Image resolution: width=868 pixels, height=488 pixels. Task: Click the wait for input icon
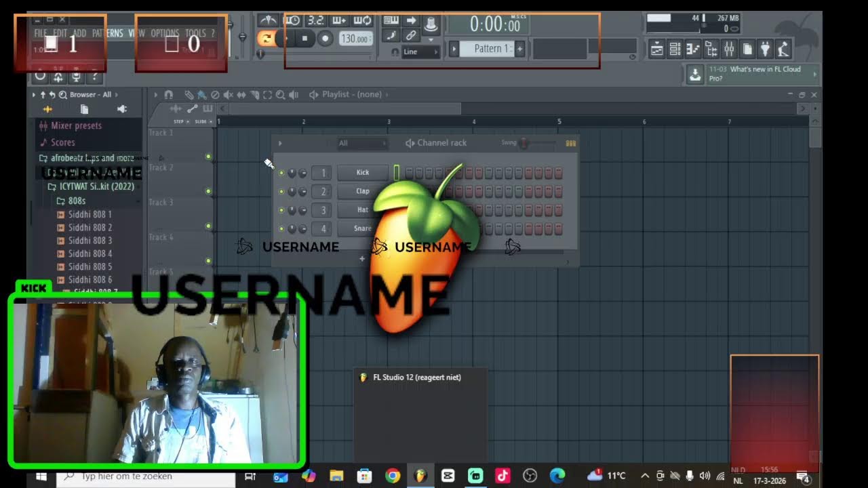pos(292,20)
